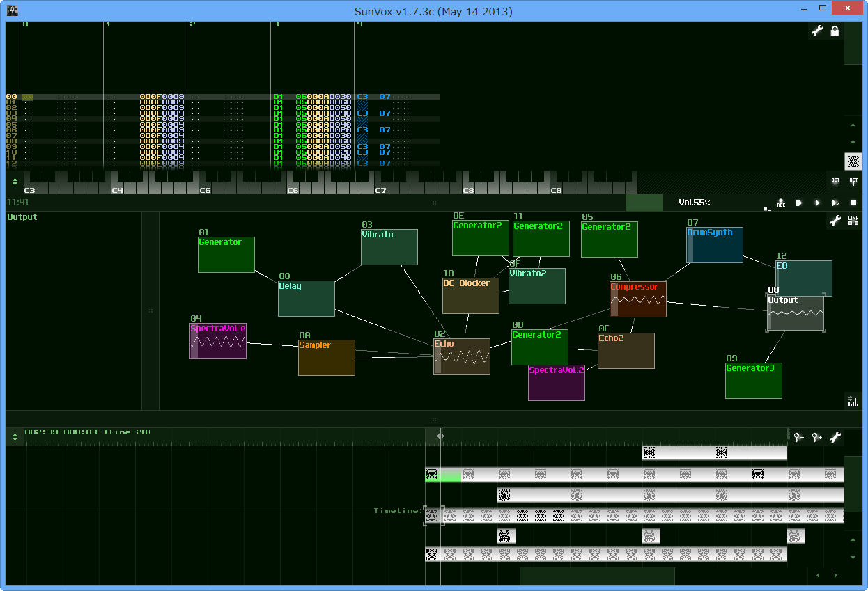868x591 pixels.
Task: Expand the piano keyboard panel arrows
Action: click(x=15, y=182)
